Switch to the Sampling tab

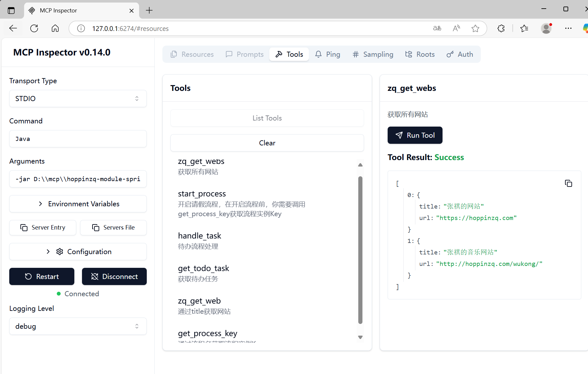pos(373,54)
